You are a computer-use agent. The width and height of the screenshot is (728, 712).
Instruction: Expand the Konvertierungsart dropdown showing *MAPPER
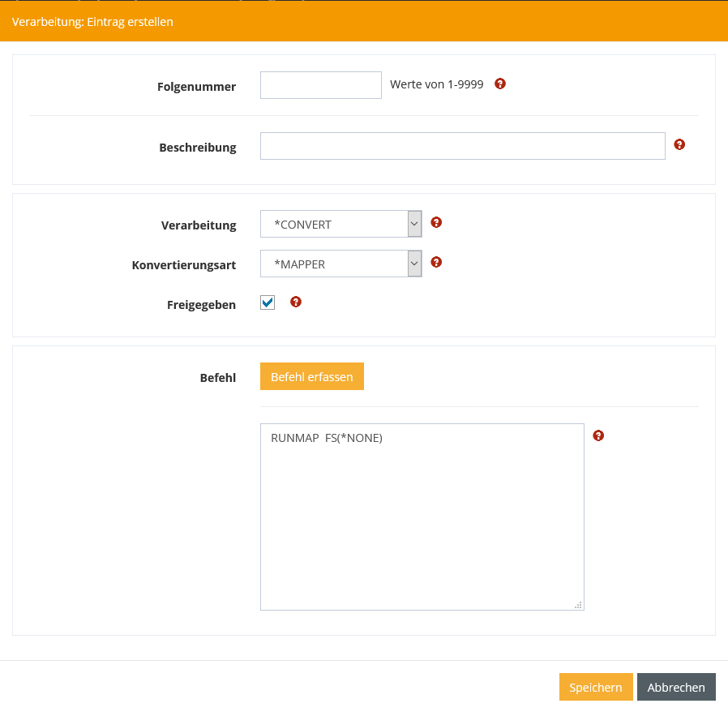340,264
